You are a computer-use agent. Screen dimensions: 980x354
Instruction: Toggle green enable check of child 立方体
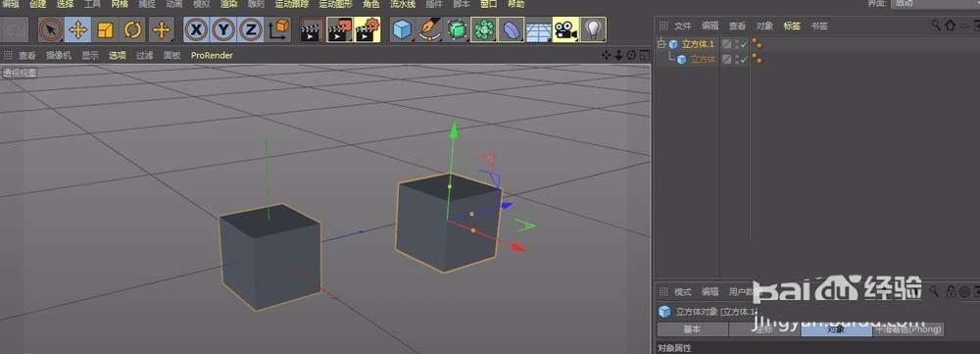point(744,59)
